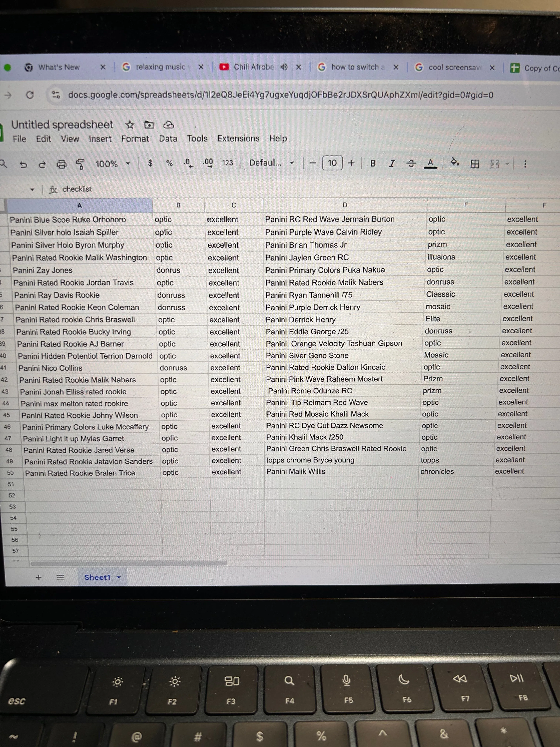Open the Data menu

168,138
